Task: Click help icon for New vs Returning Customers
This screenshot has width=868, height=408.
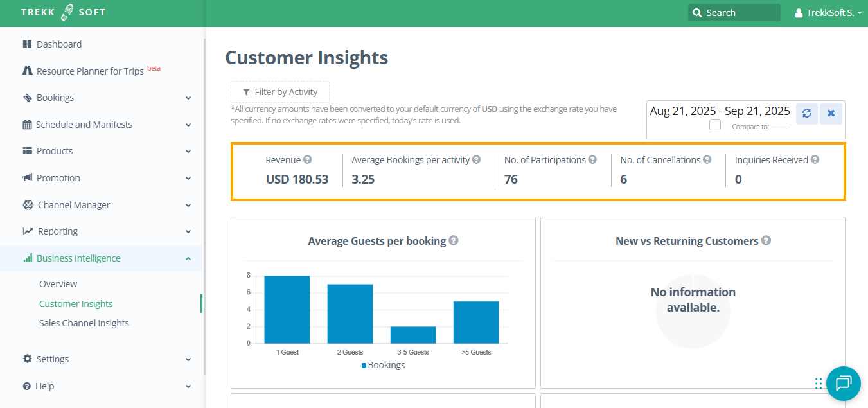Action: click(766, 241)
